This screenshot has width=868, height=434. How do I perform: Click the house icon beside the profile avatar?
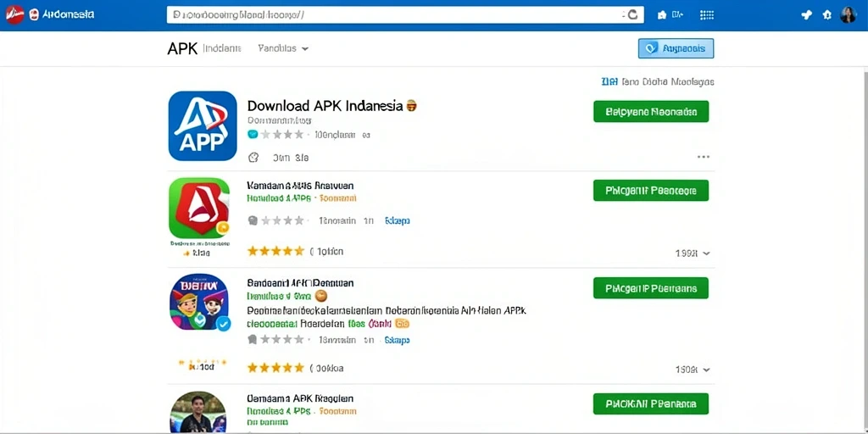pos(827,15)
